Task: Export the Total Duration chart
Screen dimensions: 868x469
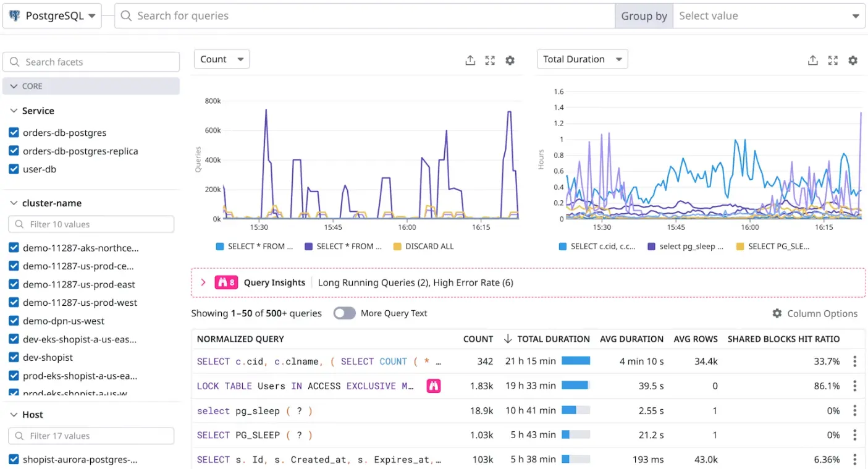Action: [x=812, y=60]
